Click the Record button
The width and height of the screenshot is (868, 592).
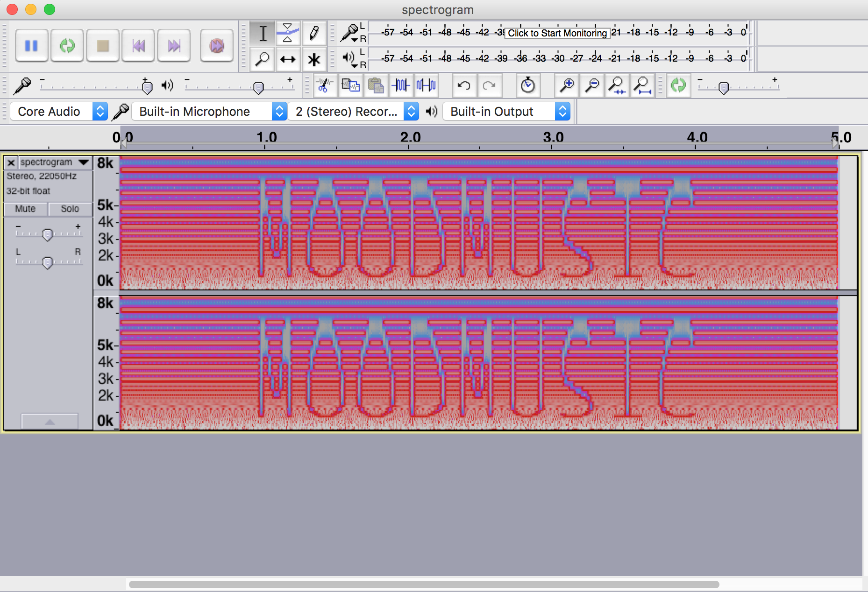click(x=216, y=46)
